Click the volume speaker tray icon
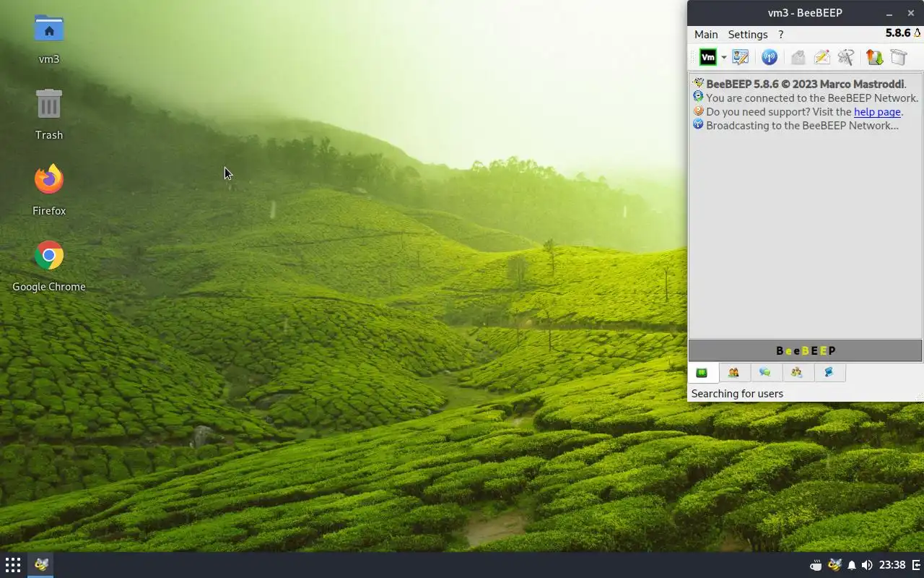The height and width of the screenshot is (578, 924). click(867, 565)
